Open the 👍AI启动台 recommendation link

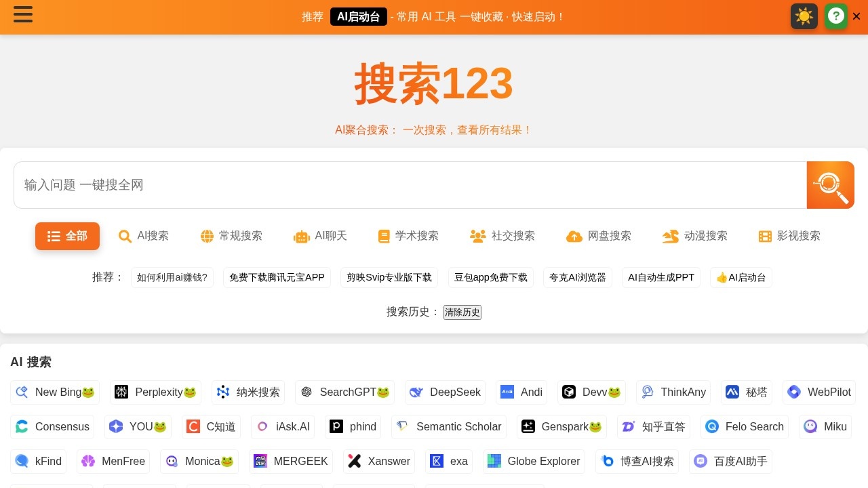click(x=741, y=277)
